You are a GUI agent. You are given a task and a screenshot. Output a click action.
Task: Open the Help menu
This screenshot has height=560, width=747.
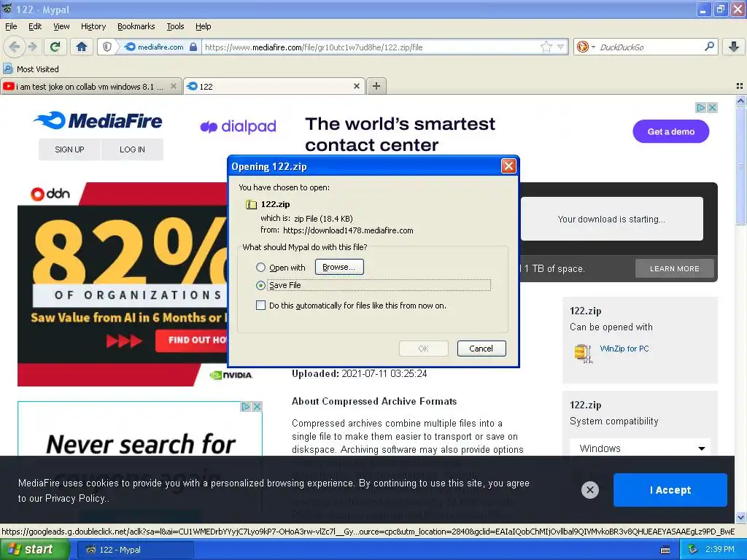[203, 26]
